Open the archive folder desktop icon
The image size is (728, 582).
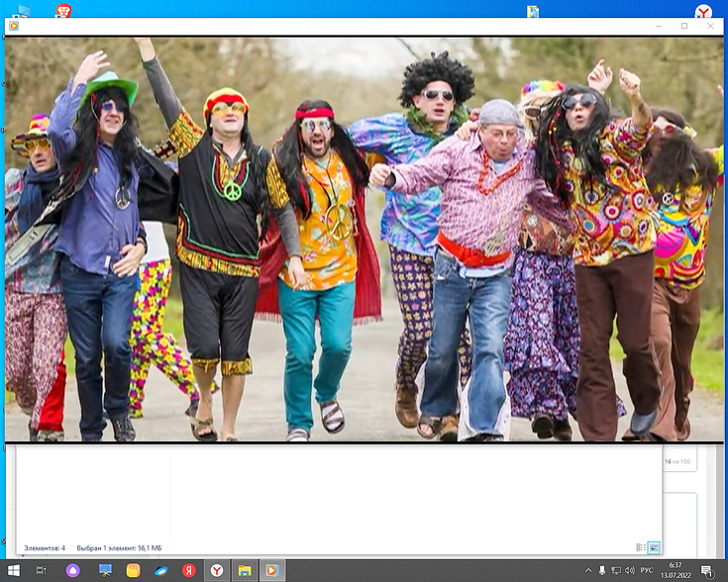[x=533, y=11]
